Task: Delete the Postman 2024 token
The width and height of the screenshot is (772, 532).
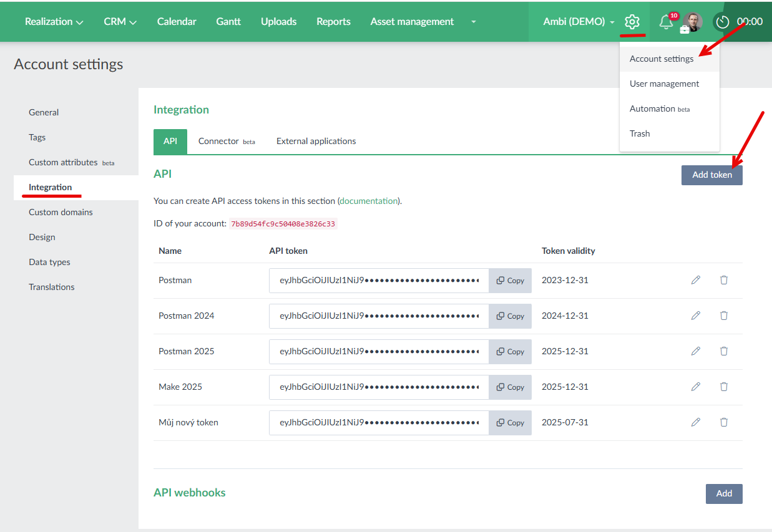Action: 724,316
